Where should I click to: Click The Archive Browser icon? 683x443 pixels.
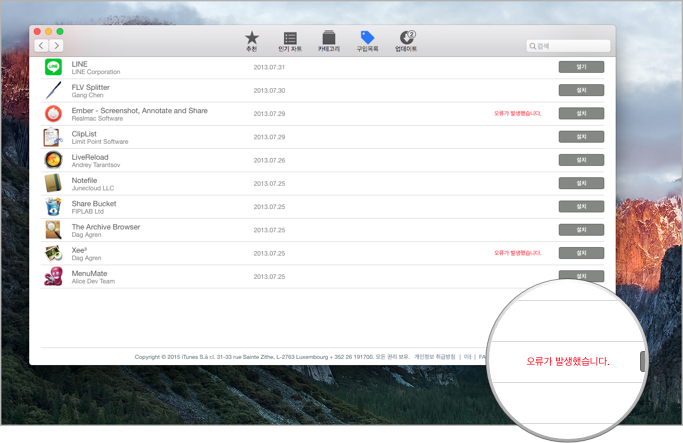pyautogui.click(x=53, y=230)
